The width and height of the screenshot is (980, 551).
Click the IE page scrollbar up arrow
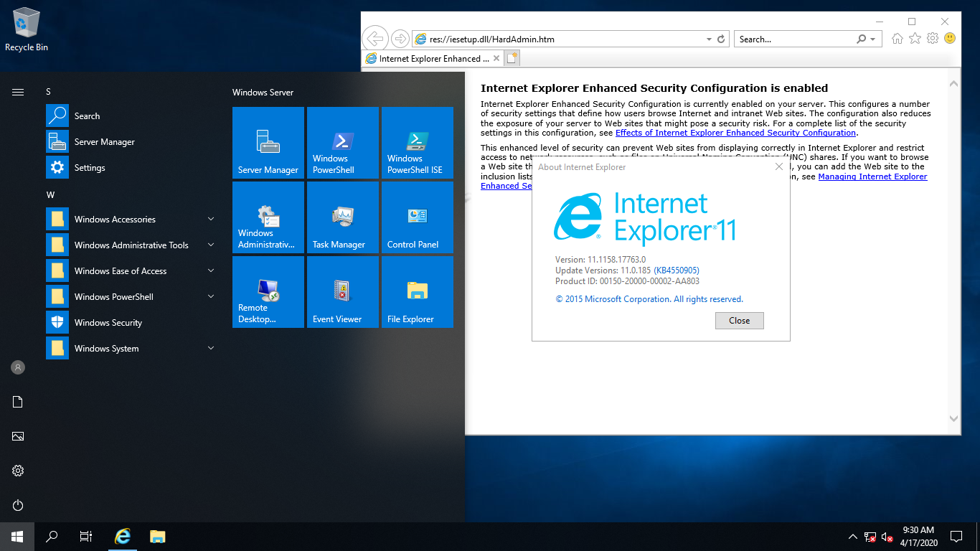click(953, 84)
